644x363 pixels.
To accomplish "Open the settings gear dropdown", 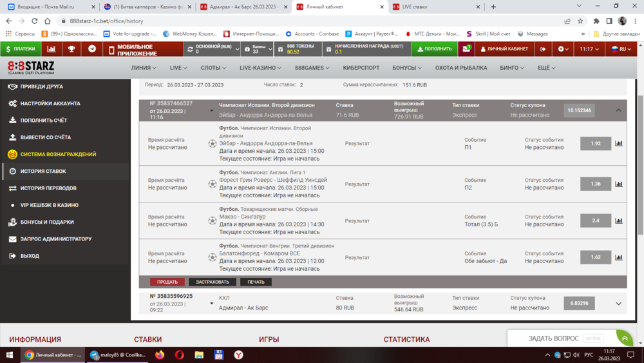I will point(563,49).
